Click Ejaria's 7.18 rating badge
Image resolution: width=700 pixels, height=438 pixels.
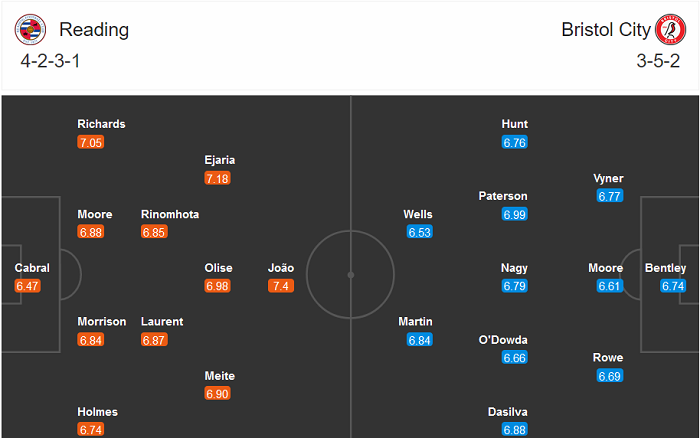click(x=218, y=178)
